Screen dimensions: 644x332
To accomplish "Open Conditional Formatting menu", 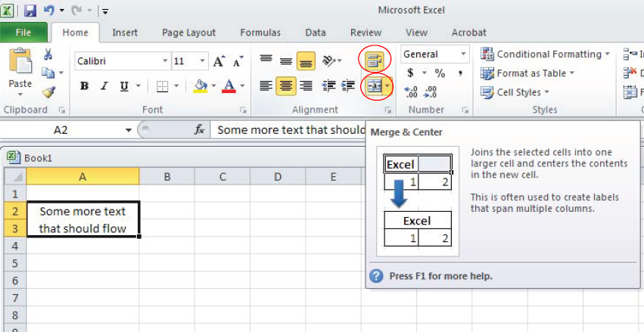I will (x=545, y=54).
